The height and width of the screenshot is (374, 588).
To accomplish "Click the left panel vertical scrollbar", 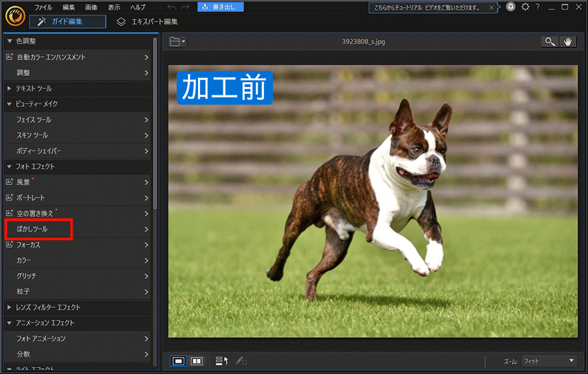I will (x=155, y=124).
